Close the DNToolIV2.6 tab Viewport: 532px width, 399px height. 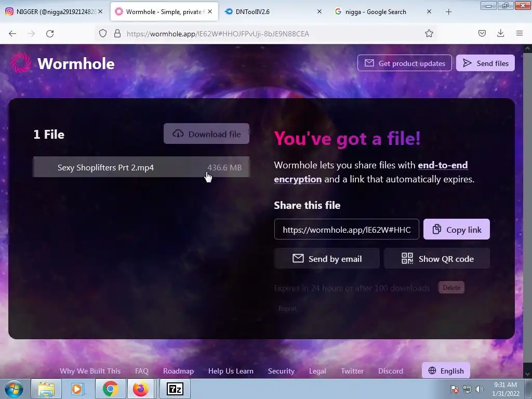tap(320, 11)
